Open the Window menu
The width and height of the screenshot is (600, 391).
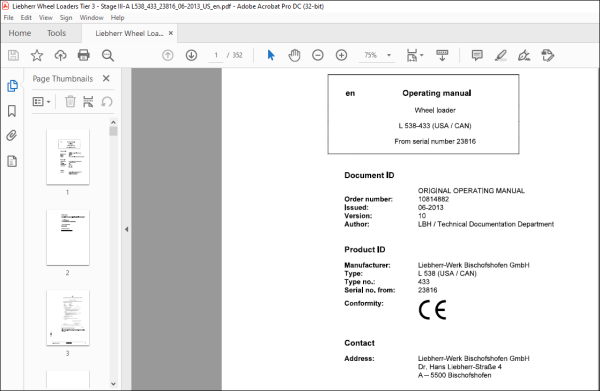pyautogui.click(x=91, y=18)
